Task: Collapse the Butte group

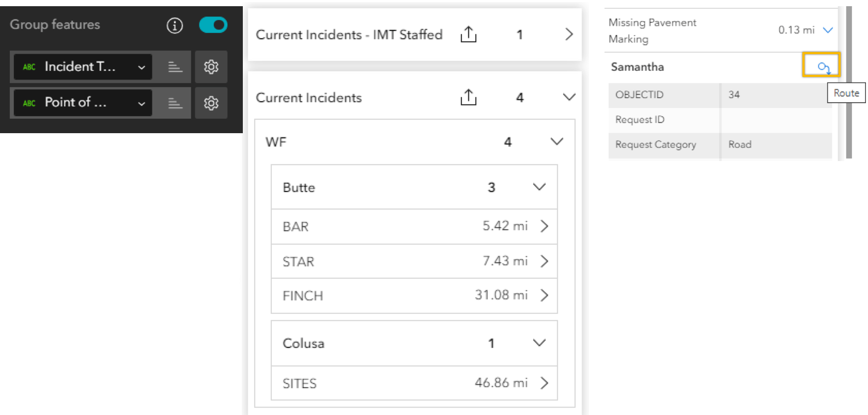Action: pyautogui.click(x=539, y=187)
